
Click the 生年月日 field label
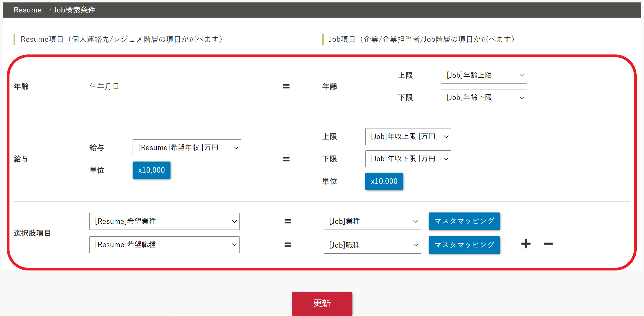click(x=104, y=86)
